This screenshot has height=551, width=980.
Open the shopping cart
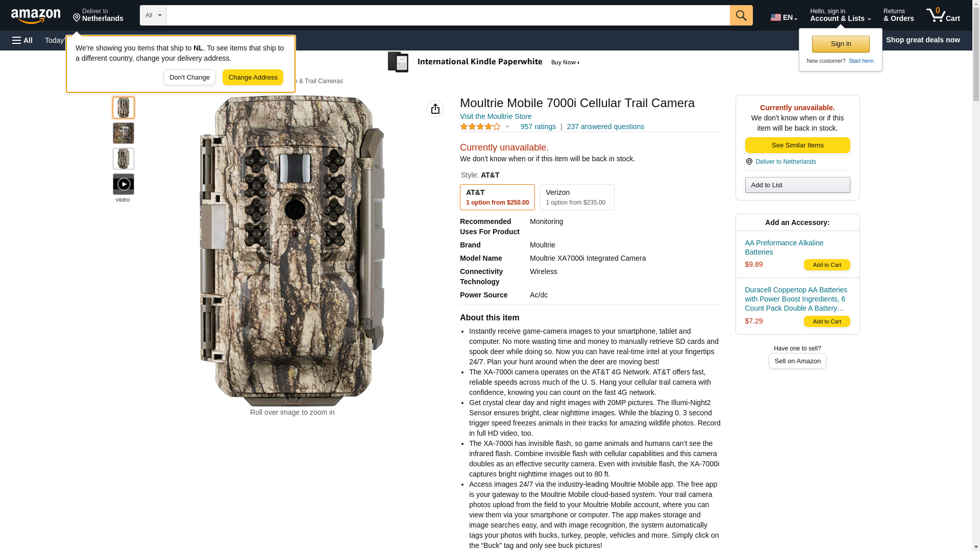[x=943, y=15]
